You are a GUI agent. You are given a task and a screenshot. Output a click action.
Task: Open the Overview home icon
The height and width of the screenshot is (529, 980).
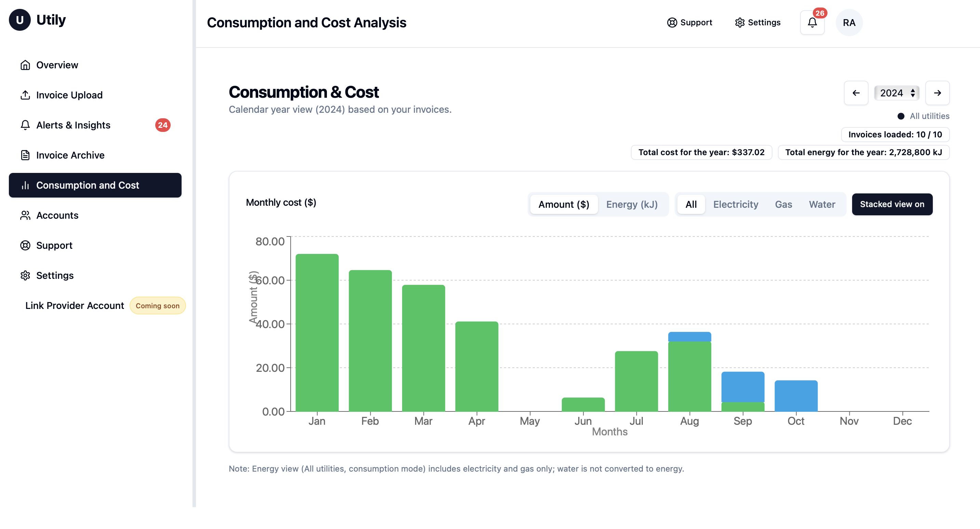25,65
